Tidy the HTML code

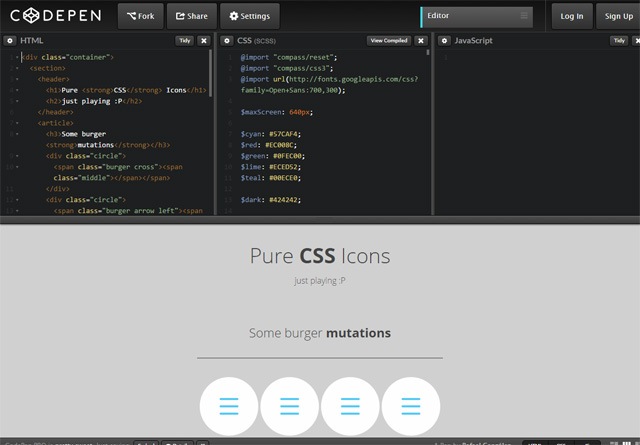pos(184,40)
